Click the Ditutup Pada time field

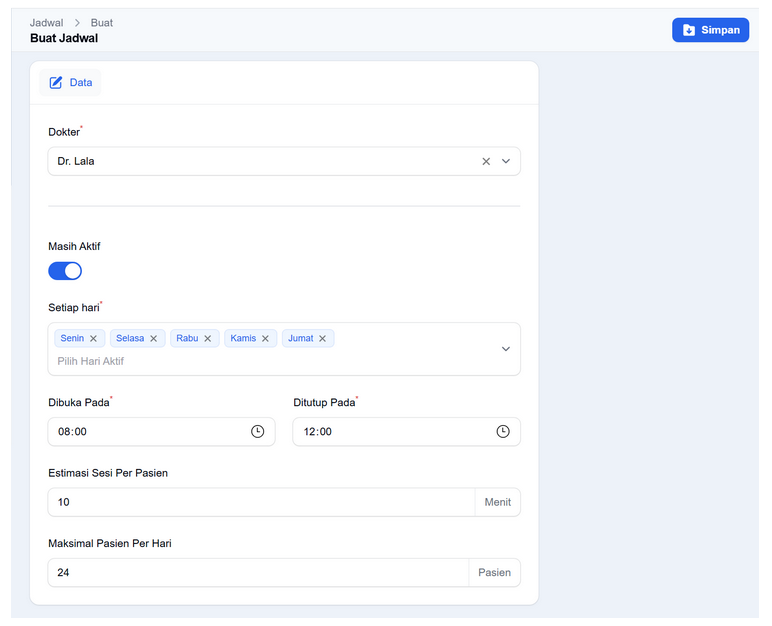pyautogui.click(x=406, y=431)
